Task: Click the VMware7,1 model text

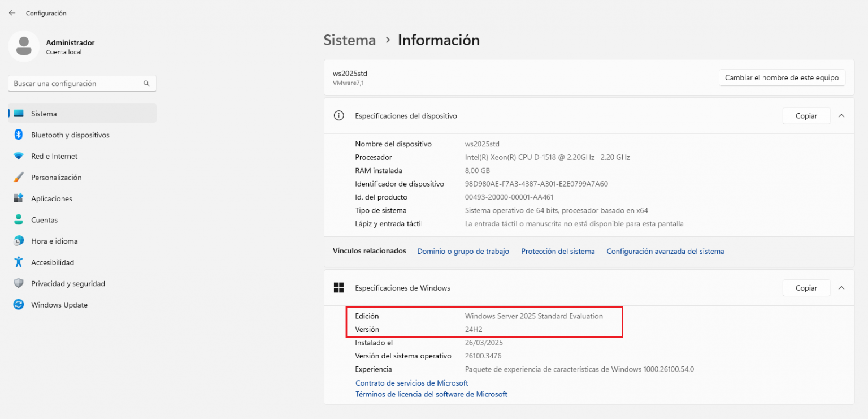Action: pyautogui.click(x=348, y=83)
